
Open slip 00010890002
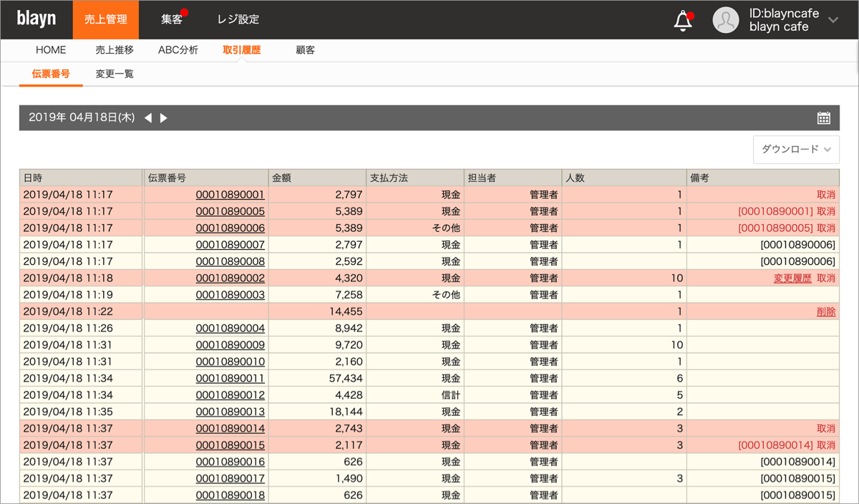pos(230,278)
